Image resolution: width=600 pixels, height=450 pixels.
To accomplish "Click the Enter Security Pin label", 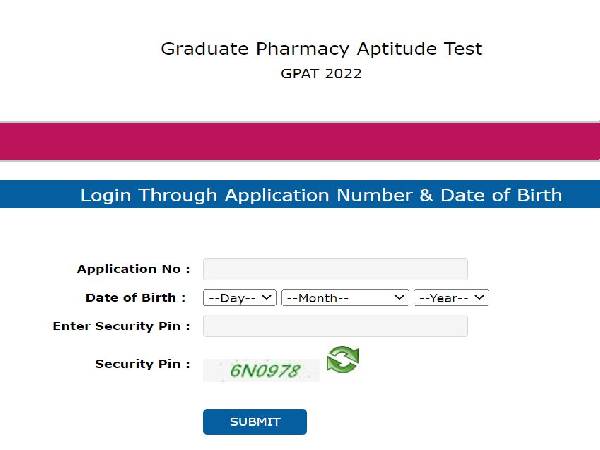I will (x=121, y=326).
